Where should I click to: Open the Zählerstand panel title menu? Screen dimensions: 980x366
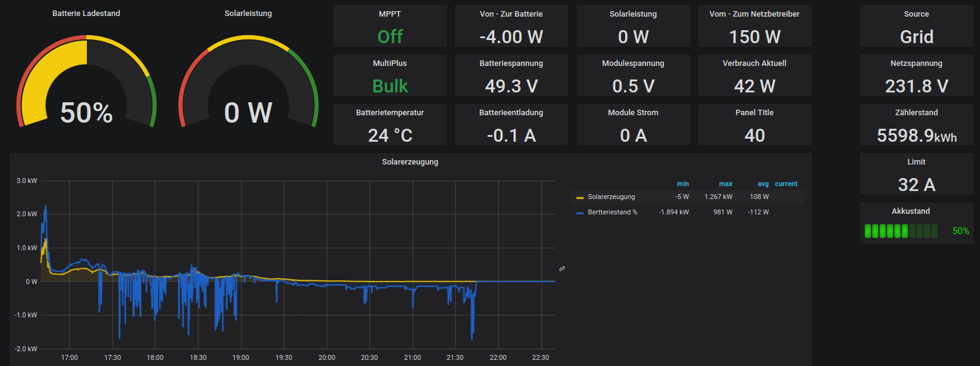coord(916,113)
